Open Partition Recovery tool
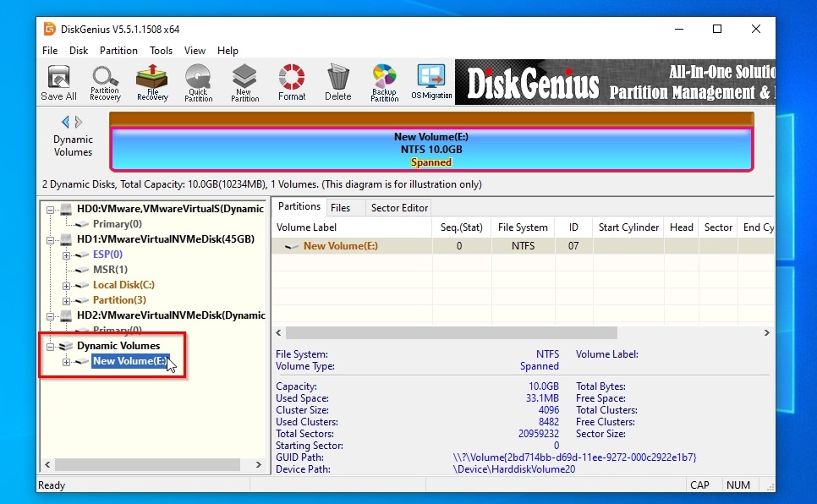817x504 pixels. (x=105, y=83)
